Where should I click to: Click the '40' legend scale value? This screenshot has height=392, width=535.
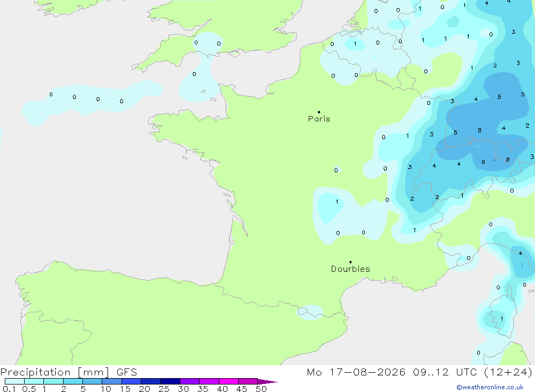click(222, 389)
